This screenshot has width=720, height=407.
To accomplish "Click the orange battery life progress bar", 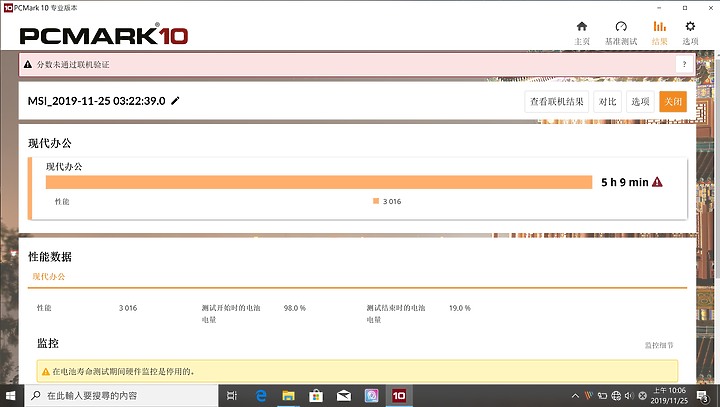I will (319, 182).
